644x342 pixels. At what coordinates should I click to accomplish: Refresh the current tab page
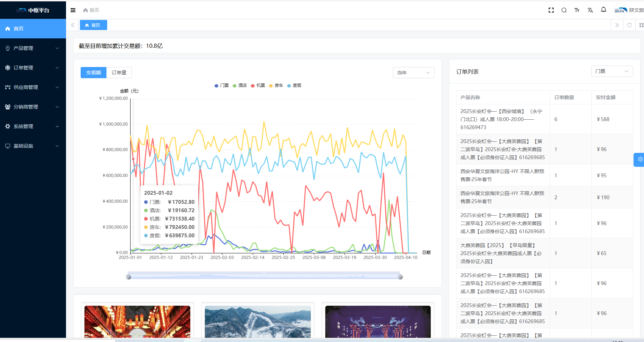point(629,25)
